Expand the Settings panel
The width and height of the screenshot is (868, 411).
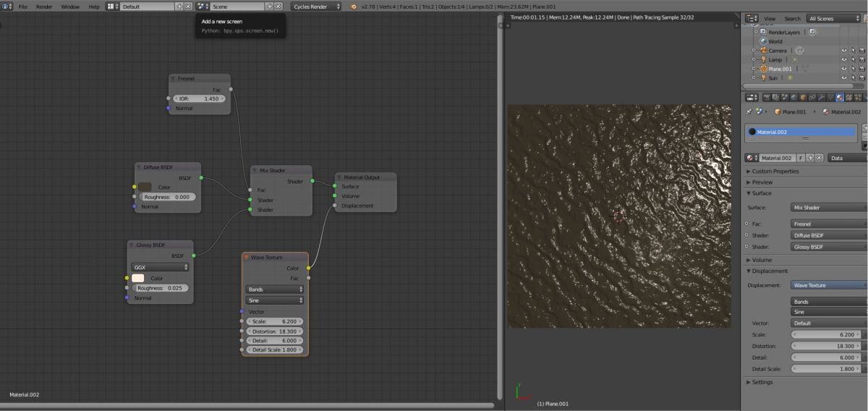pyautogui.click(x=762, y=382)
